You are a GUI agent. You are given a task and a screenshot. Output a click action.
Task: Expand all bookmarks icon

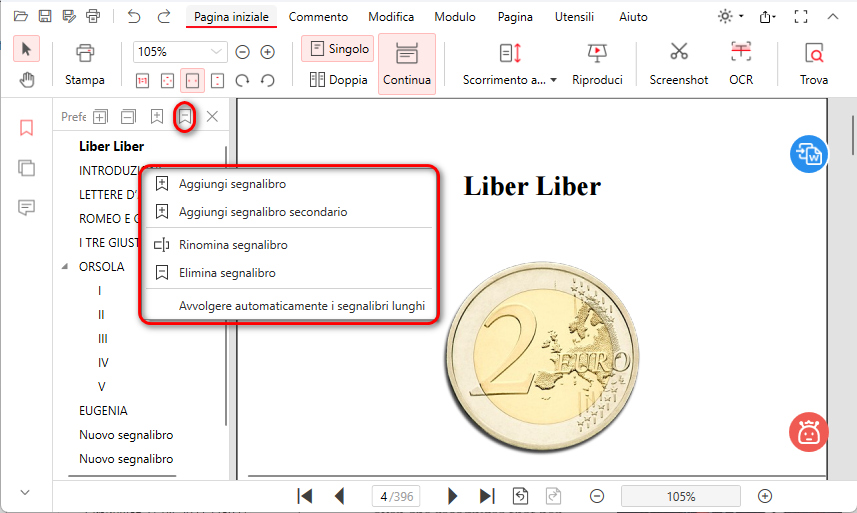pyautogui.click(x=100, y=116)
